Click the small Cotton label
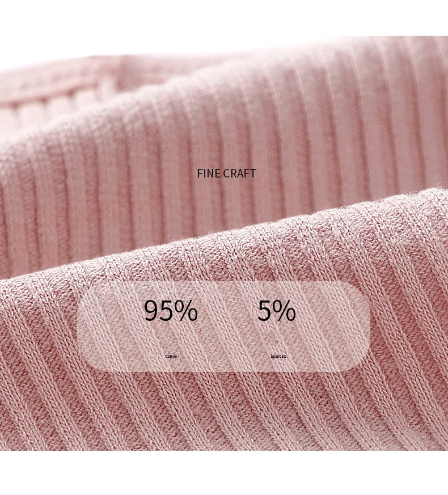The width and height of the screenshot is (448, 495). coord(171,357)
